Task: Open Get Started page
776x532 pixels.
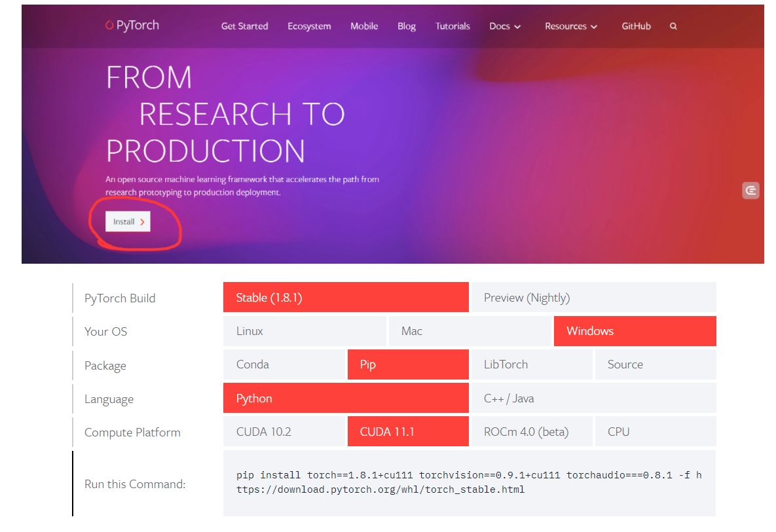Action: (244, 26)
